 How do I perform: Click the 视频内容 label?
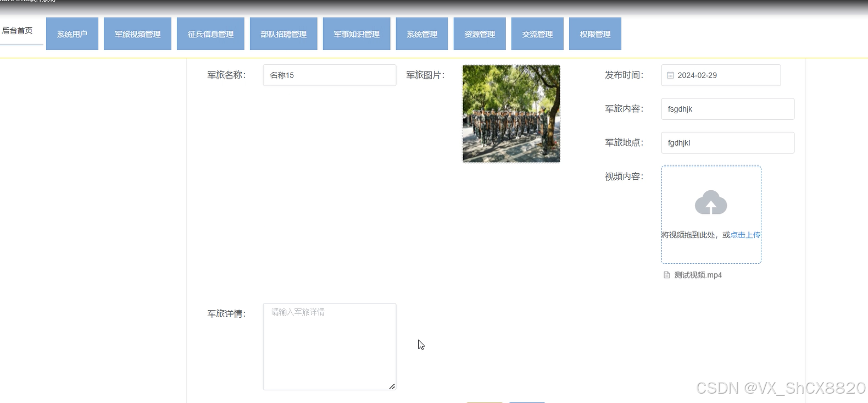tap(624, 176)
